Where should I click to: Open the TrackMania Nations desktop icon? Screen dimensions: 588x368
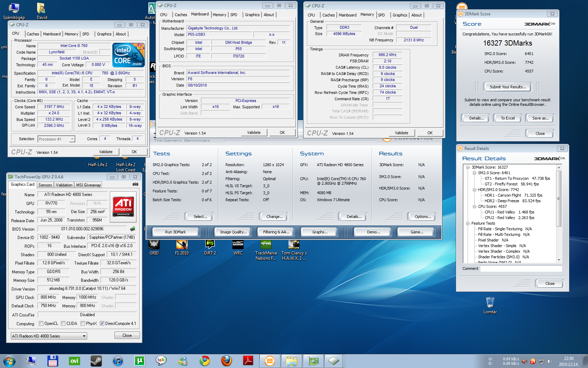266,245
